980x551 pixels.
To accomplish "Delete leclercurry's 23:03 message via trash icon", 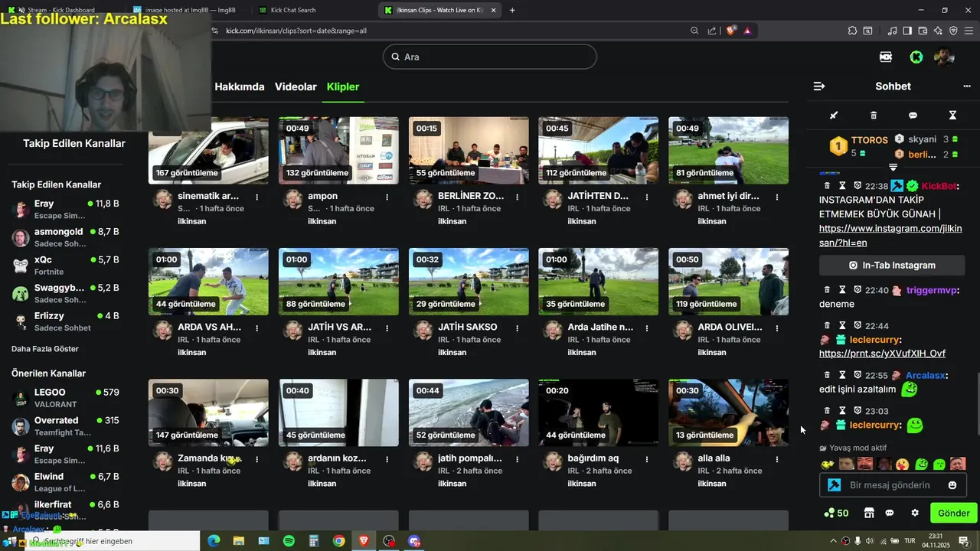I will click(x=827, y=411).
